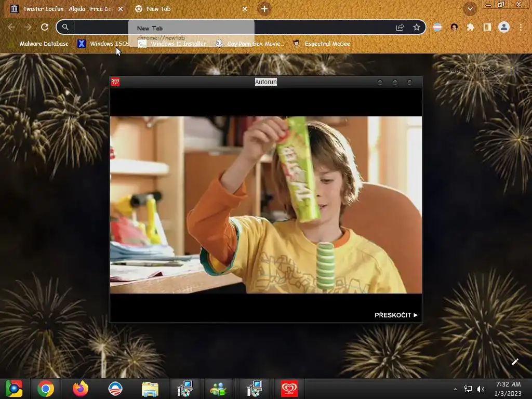Open the Chrome profile avatar

(504, 27)
